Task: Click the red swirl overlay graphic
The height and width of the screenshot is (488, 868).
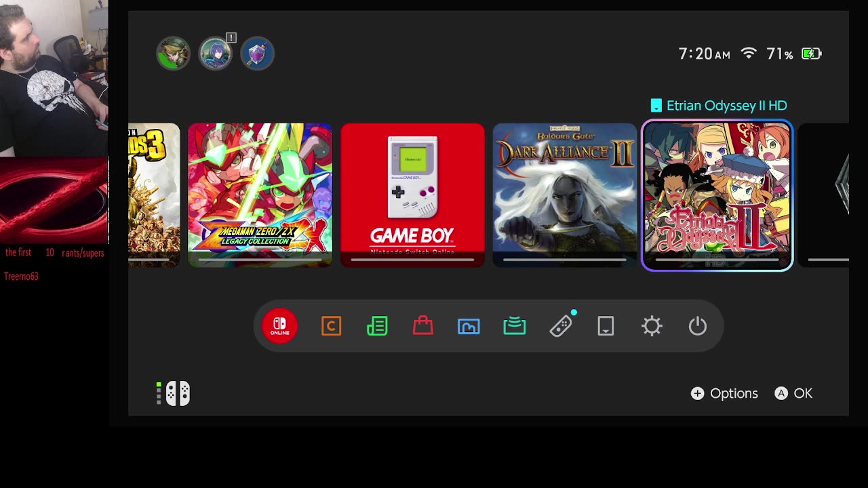Action: pos(54,201)
